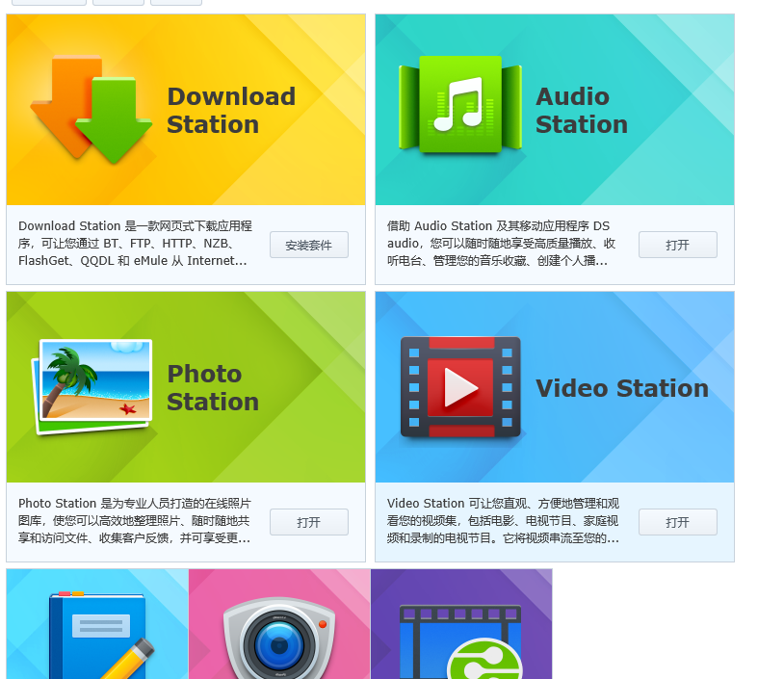This screenshot has height=679, width=784.
Task: Select the Audio Station description text
Action: [x=501, y=244]
